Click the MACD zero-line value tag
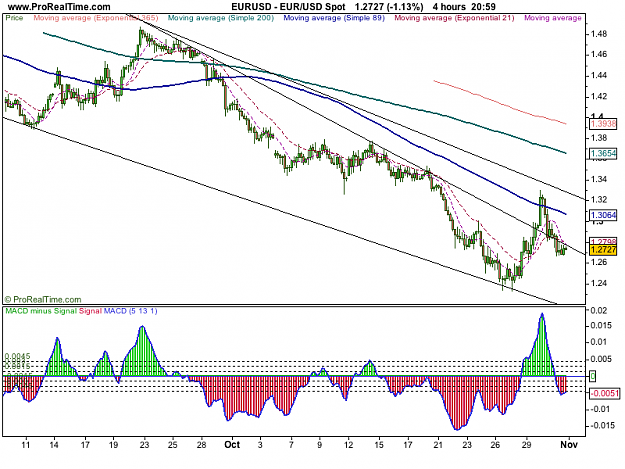 point(593,376)
